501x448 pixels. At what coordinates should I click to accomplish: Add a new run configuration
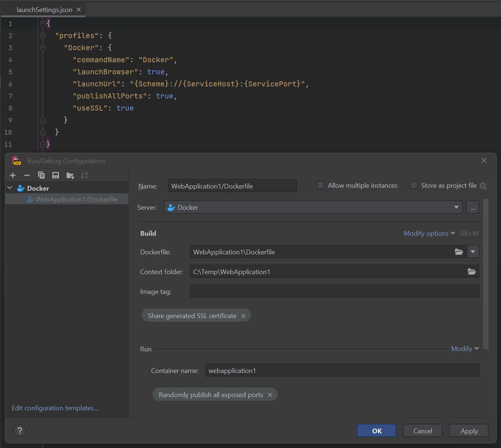click(x=13, y=175)
